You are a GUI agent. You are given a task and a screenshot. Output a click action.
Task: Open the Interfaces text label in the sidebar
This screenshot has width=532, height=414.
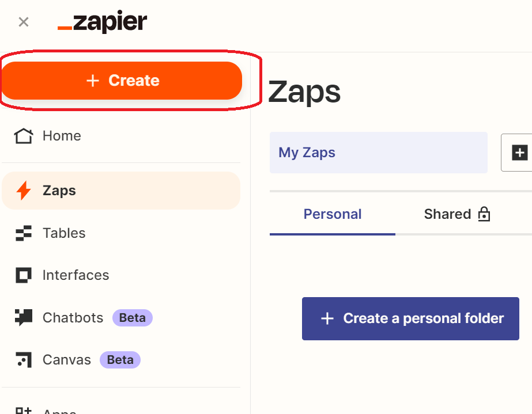76,275
